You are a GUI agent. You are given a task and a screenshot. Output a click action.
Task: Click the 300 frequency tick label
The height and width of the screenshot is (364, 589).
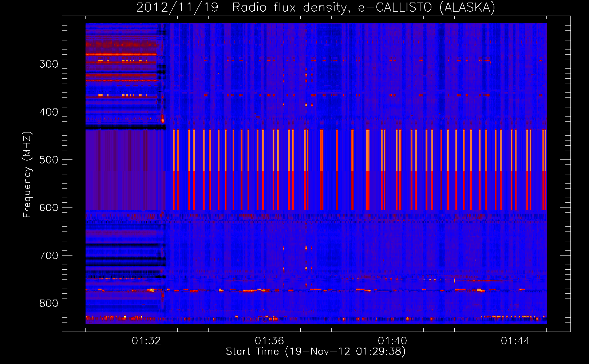[x=49, y=64]
